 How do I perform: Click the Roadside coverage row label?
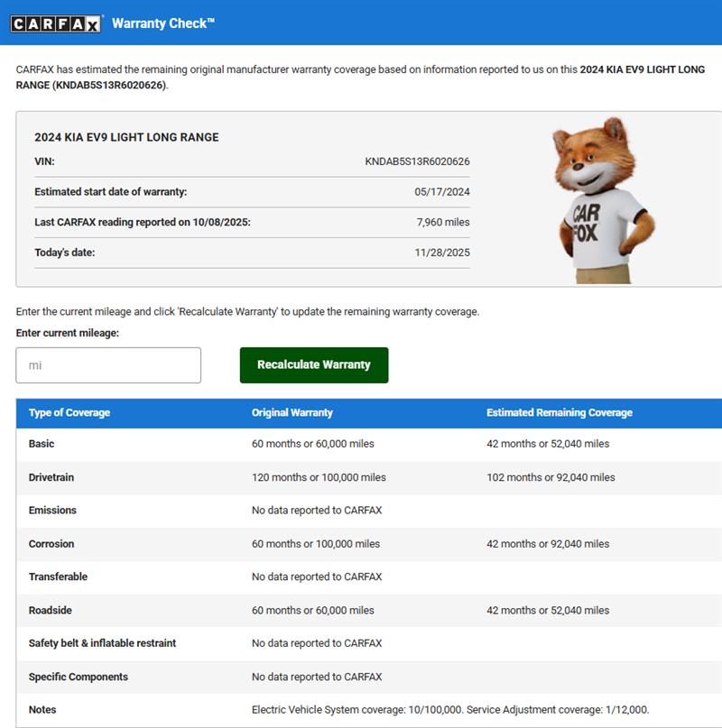point(50,611)
